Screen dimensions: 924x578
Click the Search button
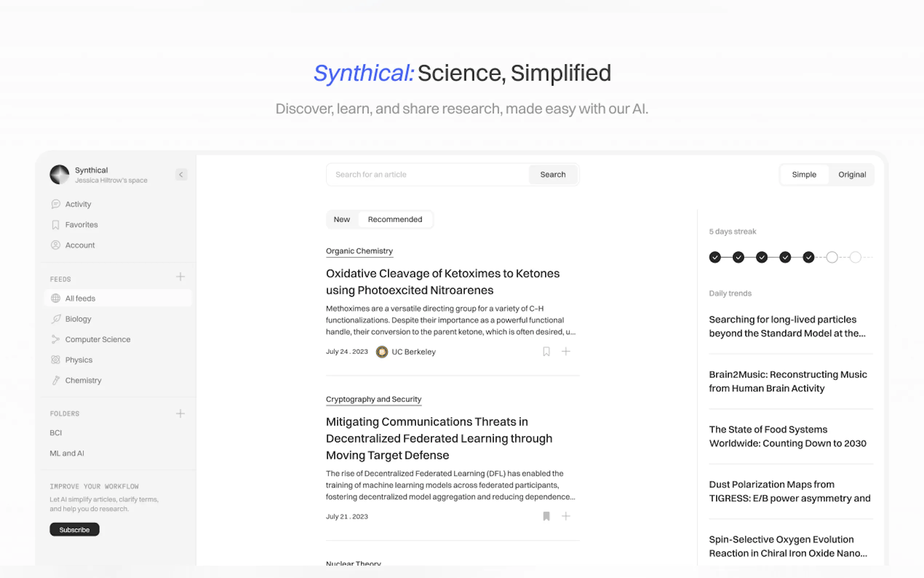click(x=552, y=175)
